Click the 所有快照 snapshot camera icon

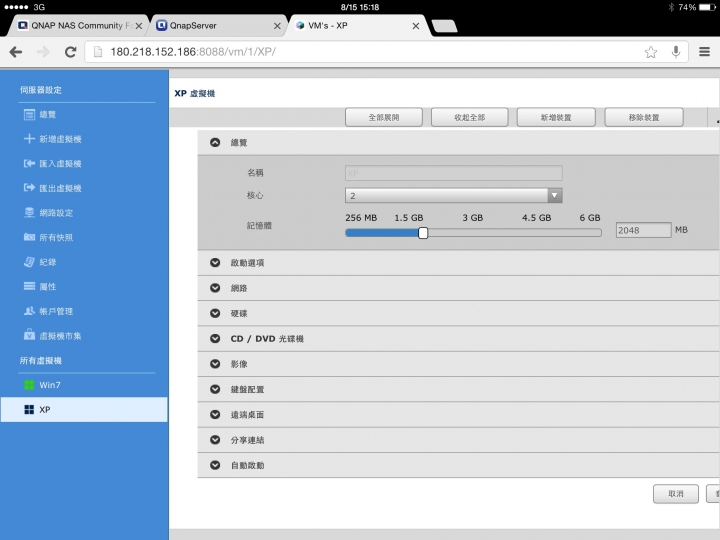[x=29, y=237]
